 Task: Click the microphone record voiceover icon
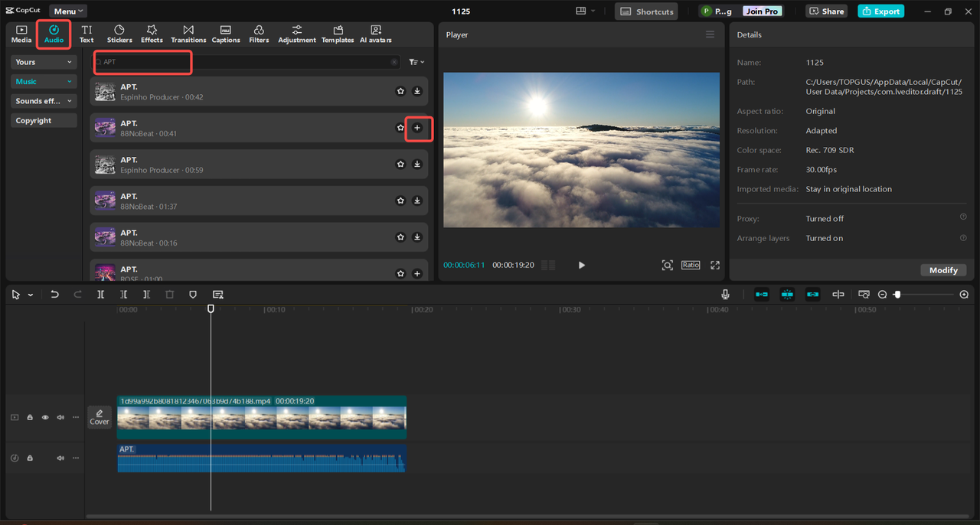click(725, 295)
